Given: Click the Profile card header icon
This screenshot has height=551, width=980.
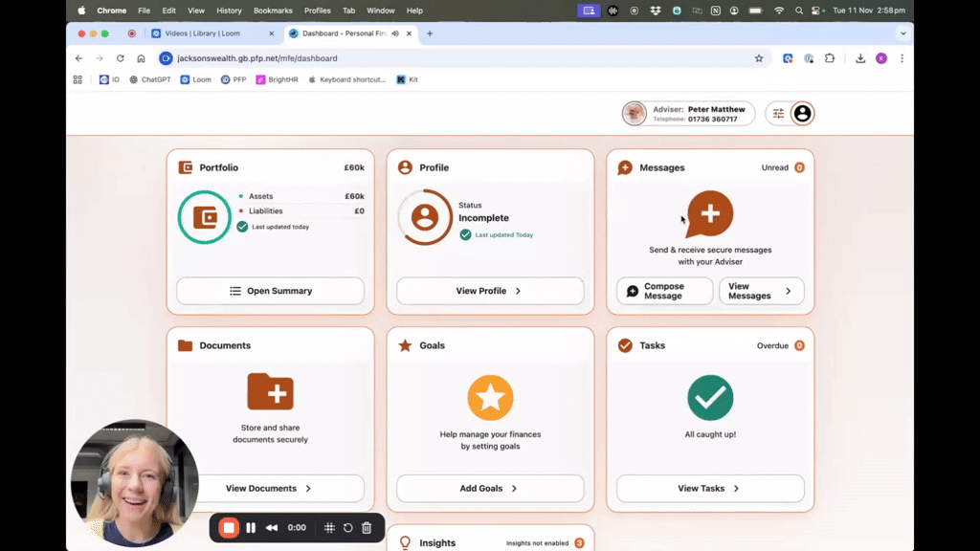Looking at the screenshot, I should tap(405, 167).
